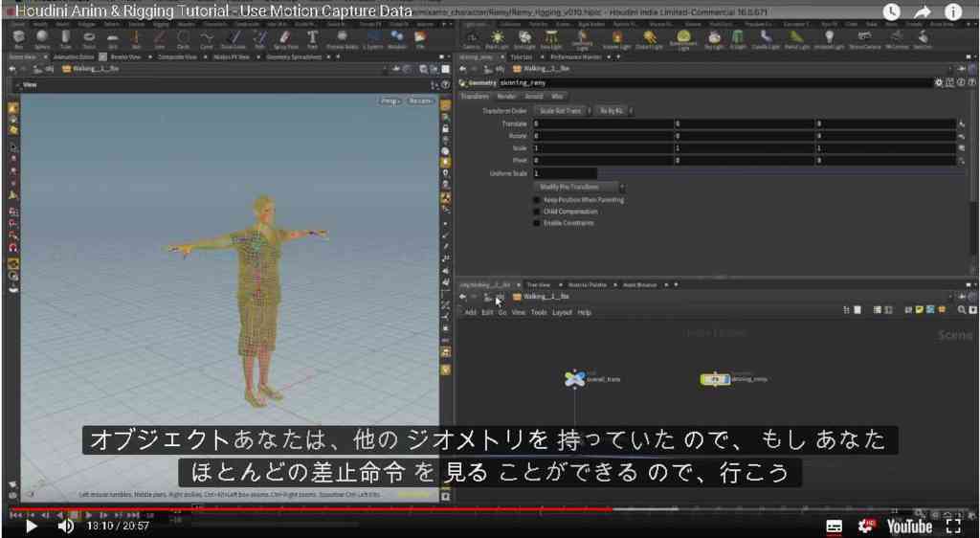Open the network editor Add menu
Image resolution: width=980 pixels, height=538 pixels.
[470, 312]
